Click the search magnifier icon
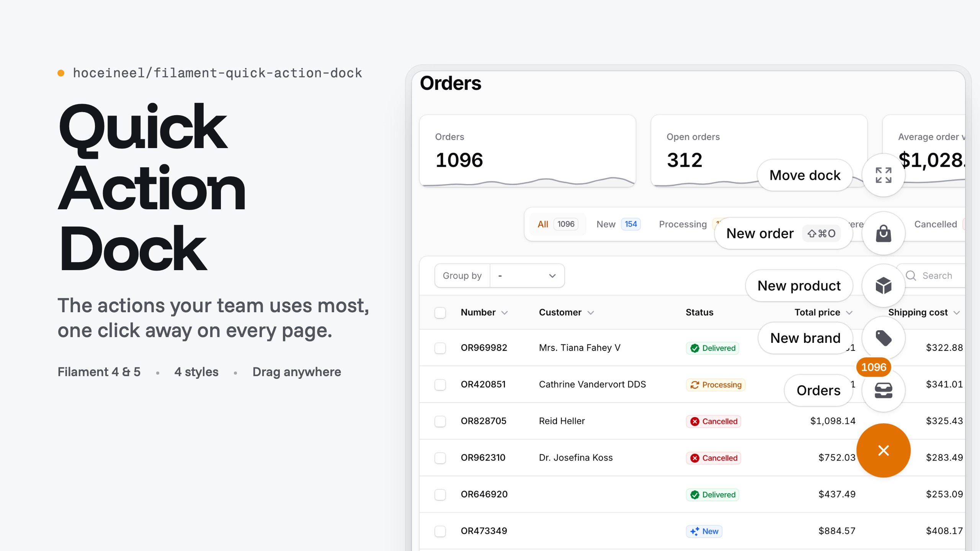The width and height of the screenshot is (980, 551). (x=911, y=275)
